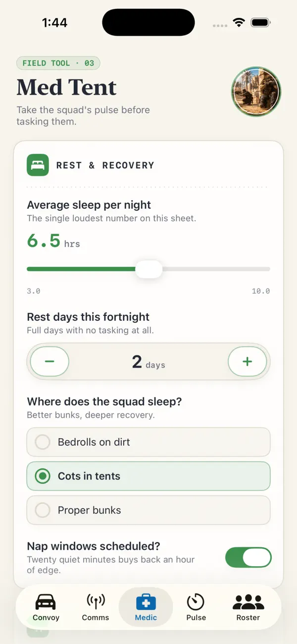The image size is (297, 644).
Task: Increase rest days with plus button
Action: [x=247, y=361]
